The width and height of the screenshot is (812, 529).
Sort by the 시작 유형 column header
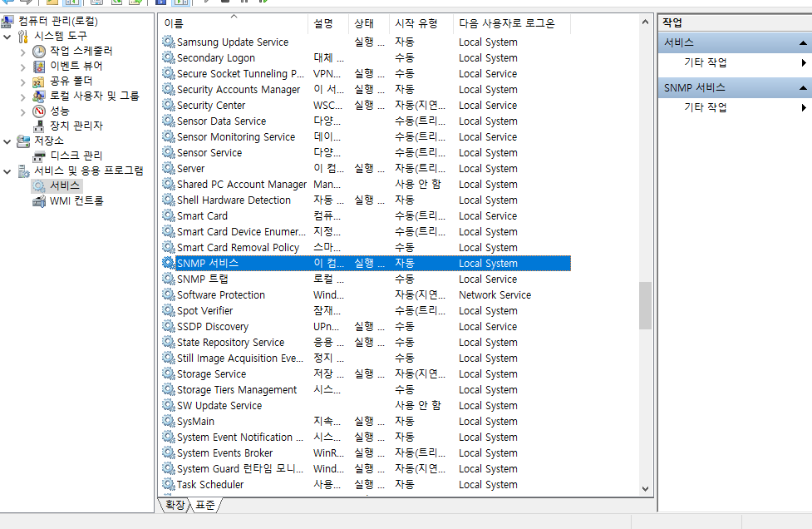pos(421,23)
